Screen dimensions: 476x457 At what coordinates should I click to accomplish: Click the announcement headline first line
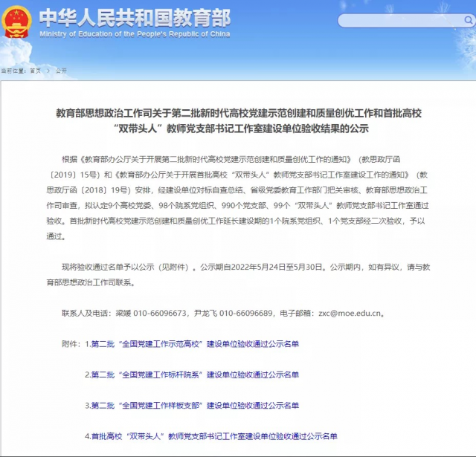239,113
